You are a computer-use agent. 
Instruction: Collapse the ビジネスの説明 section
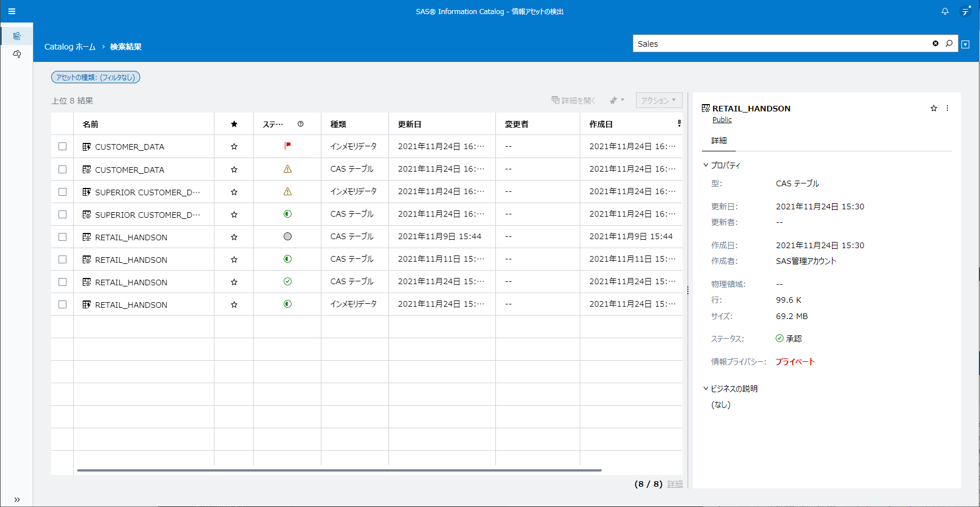tap(706, 388)
